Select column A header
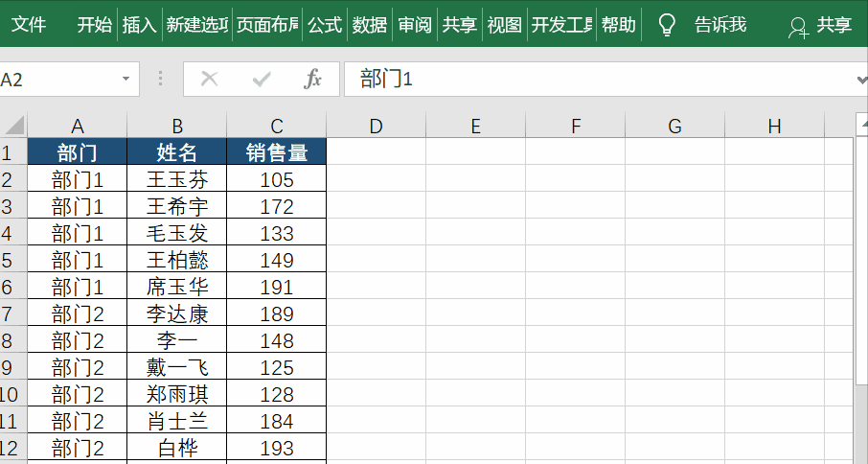 78,126
